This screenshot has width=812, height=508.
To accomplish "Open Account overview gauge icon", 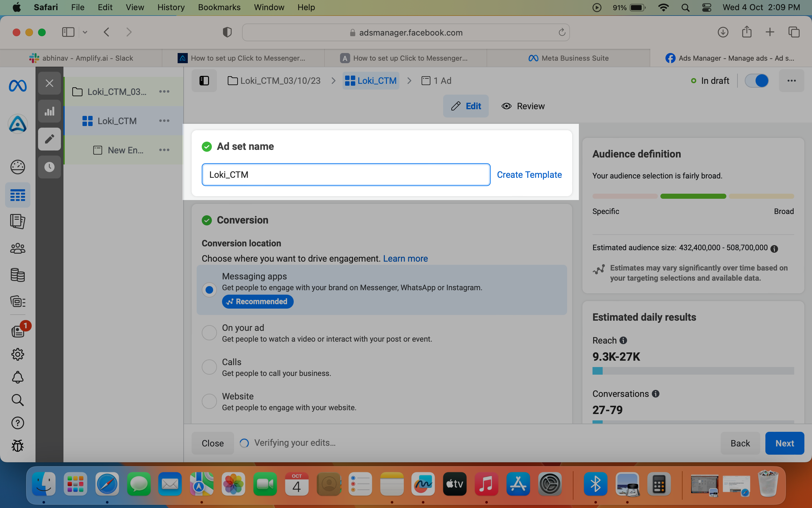I will coord(17,167).
